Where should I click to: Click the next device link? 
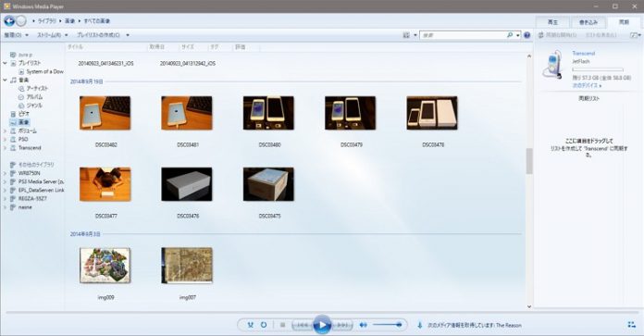pyautogui.click(x=587, y=85)
